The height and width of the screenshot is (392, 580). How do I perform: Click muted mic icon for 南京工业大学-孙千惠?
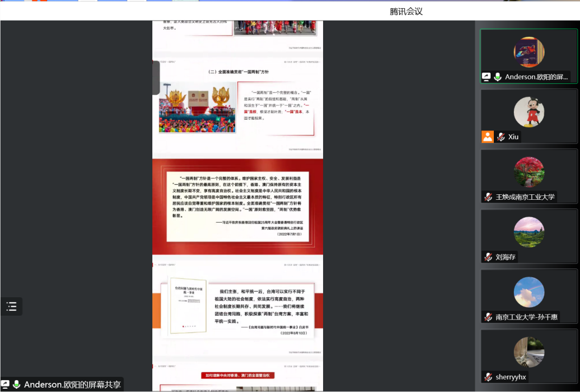[488, 317]
